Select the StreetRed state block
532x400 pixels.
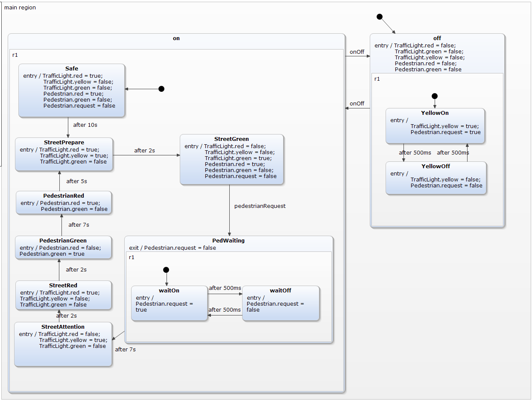click(63, 295)
